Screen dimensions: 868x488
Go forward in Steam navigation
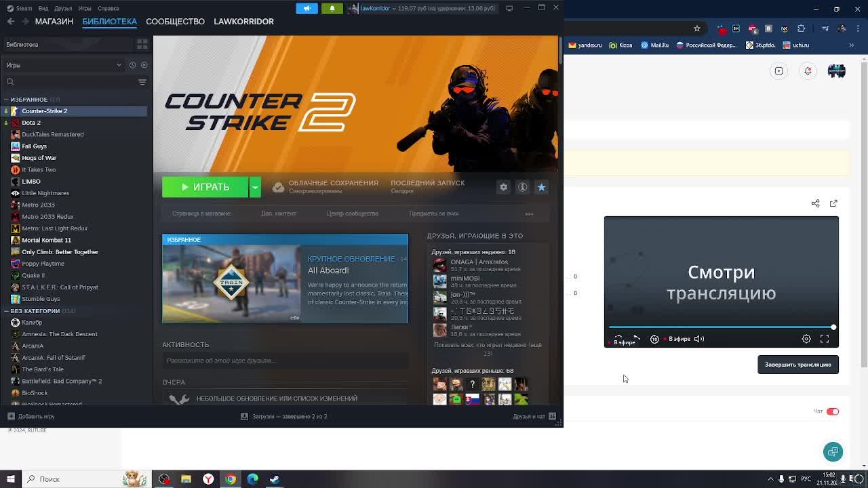pos(25,22)
